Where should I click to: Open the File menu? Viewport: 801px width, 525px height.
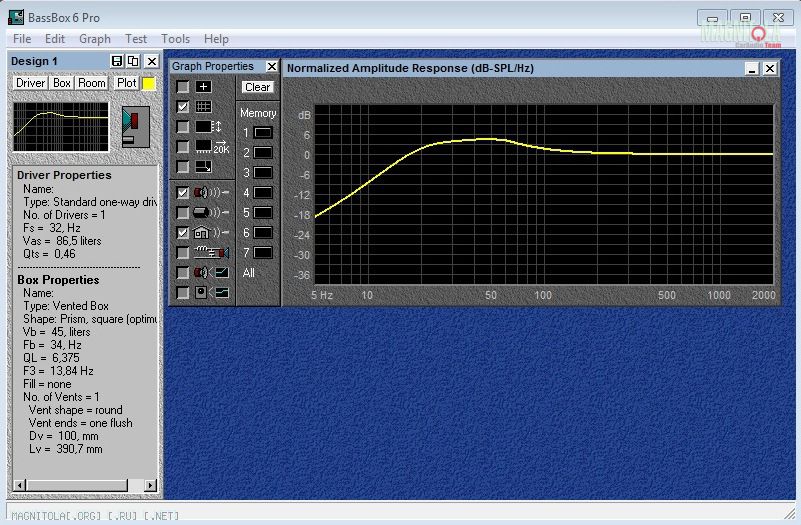point(22,39)
